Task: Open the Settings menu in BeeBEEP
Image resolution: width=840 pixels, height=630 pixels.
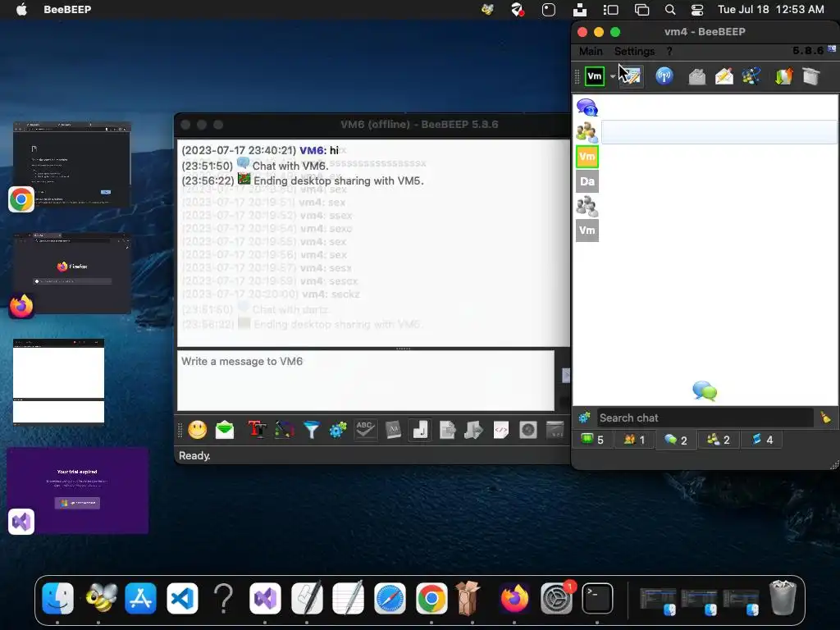Action: [x=634, y=52]
